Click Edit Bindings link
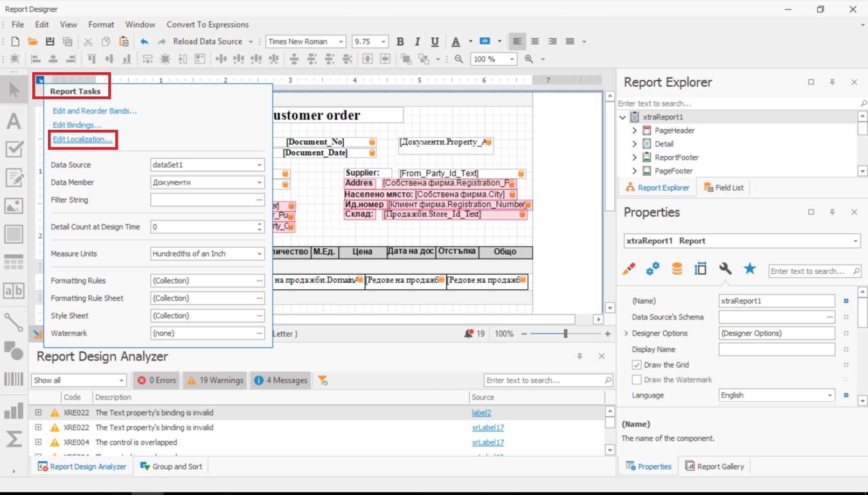The image size is (868, 495). tap(77, 125)
